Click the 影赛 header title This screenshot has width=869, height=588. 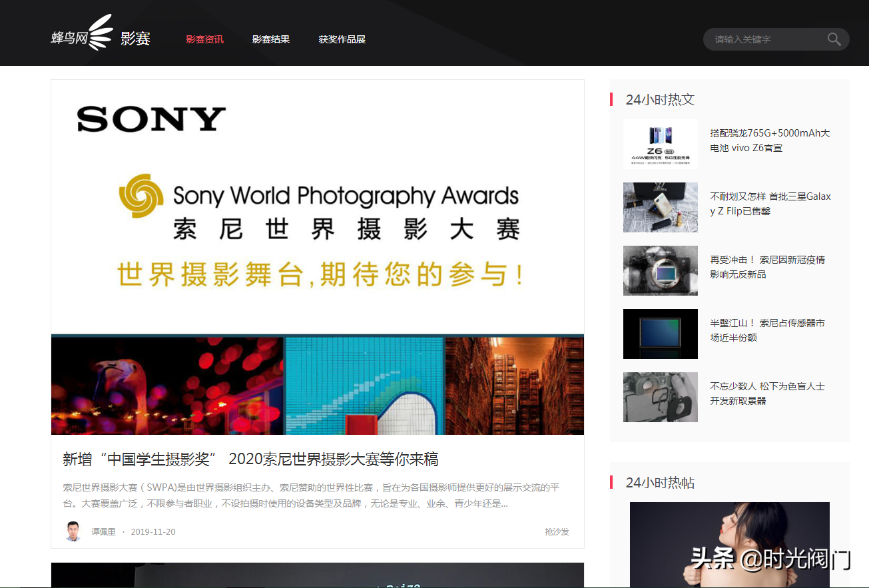[x=135, y=38]
